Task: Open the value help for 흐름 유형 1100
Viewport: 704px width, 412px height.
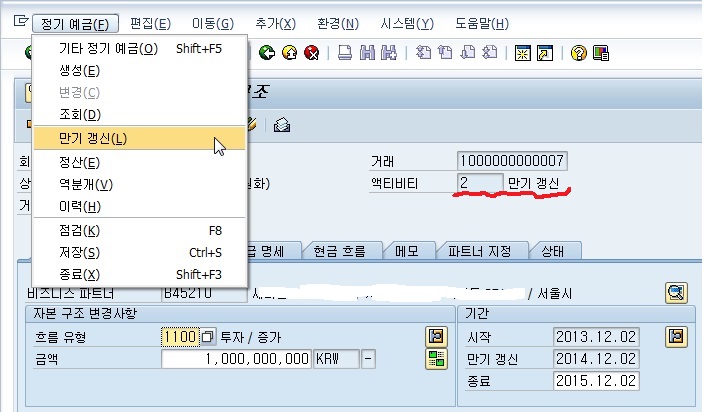Action: [208, 336]
